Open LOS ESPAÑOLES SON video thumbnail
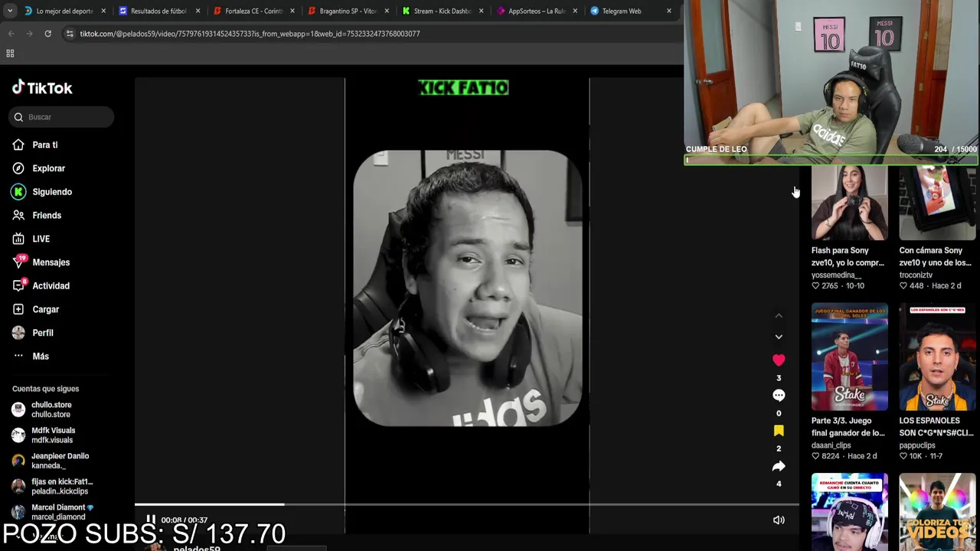This screenshot has width=980, height=551. [937, 357]
